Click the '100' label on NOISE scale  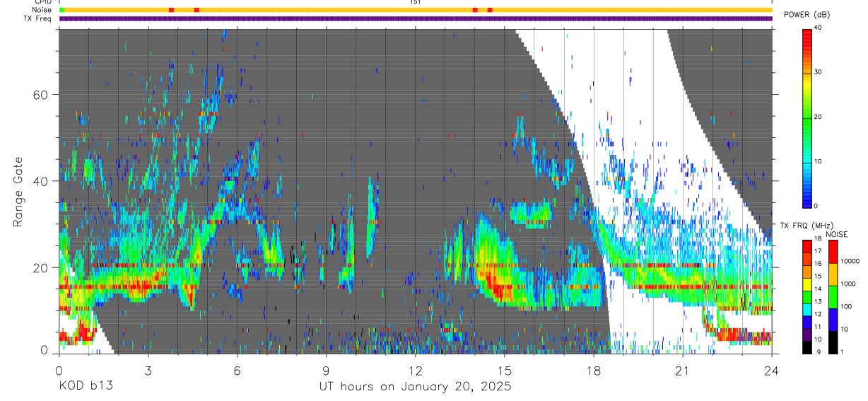click(847, 306)
